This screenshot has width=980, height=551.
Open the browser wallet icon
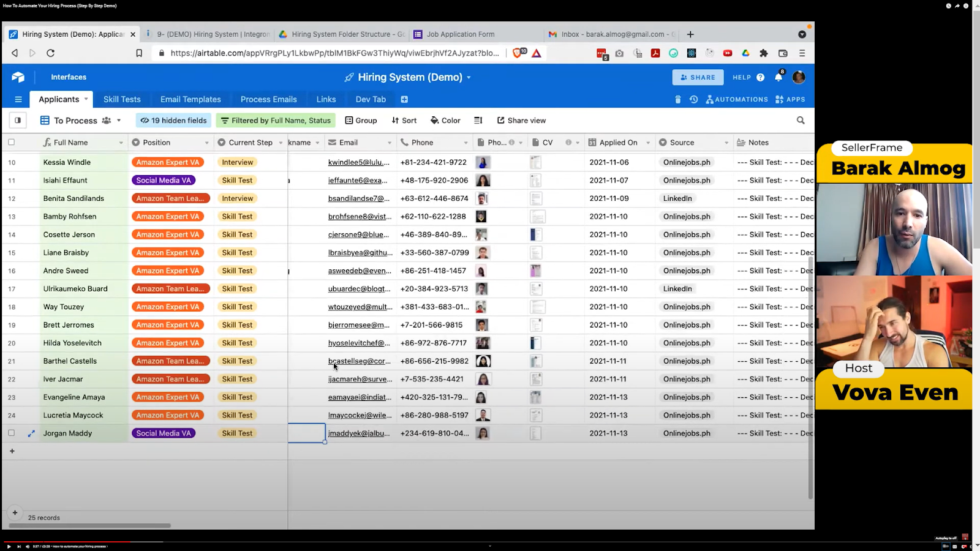[x=783, y=53]
